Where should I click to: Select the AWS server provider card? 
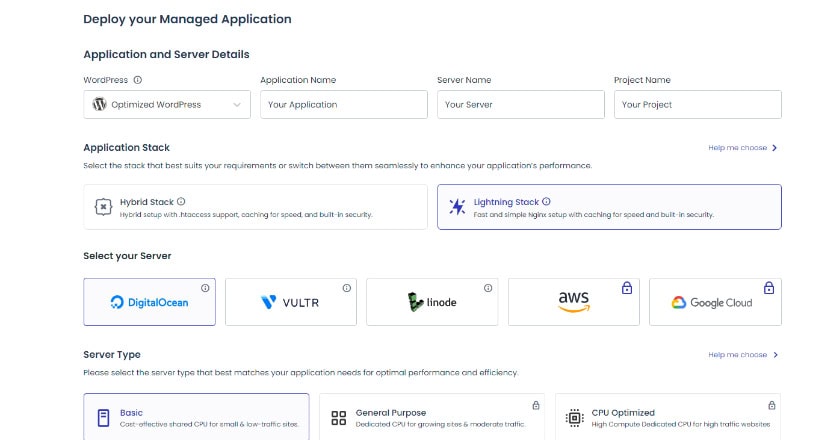(x=574, y=302)
